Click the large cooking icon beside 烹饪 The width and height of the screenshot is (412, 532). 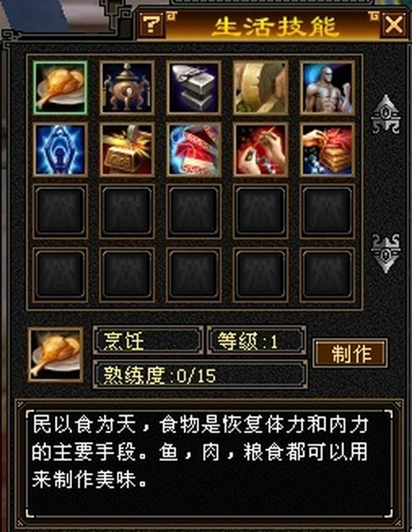click(x=56, y=355)
